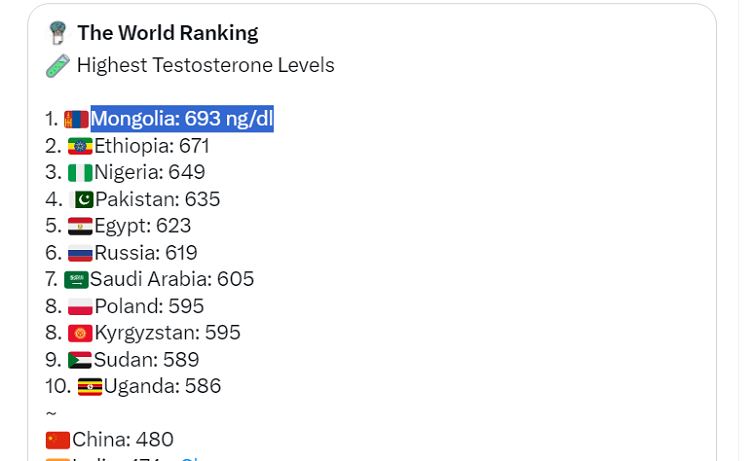The width and height of the screenshot is (750, 461).
Task: Click the Nigeria flag emoji
Action: pyautogui.click(x=81, y=173)
